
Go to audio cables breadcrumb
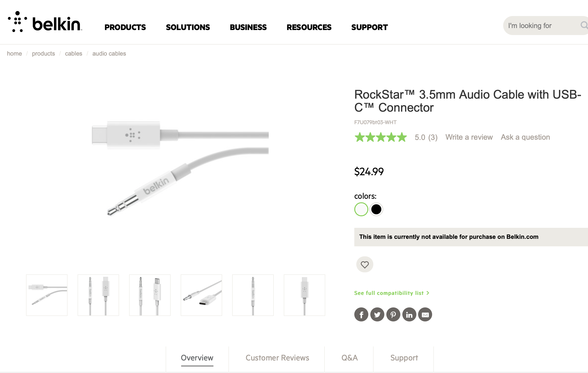109,54
